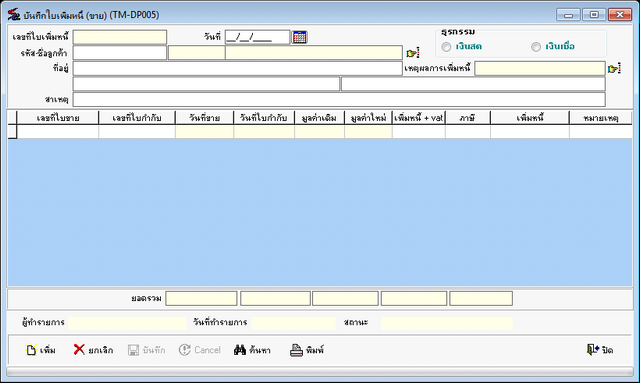
Task: Focus the เลขที่ใบเพิ่มหนี้ number field
Action: click(x=120, y=37)
